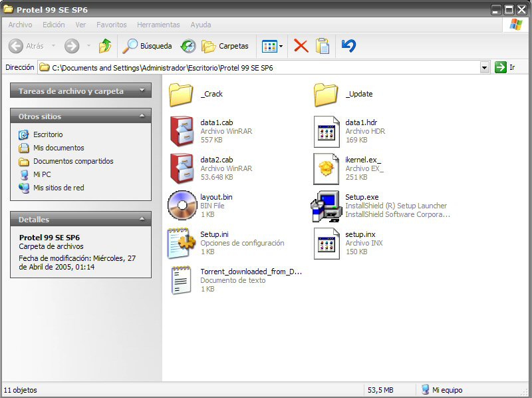Click the Paste clipboard icon
Viewport: 532px width, 398px height.
(x=323, y=46)
